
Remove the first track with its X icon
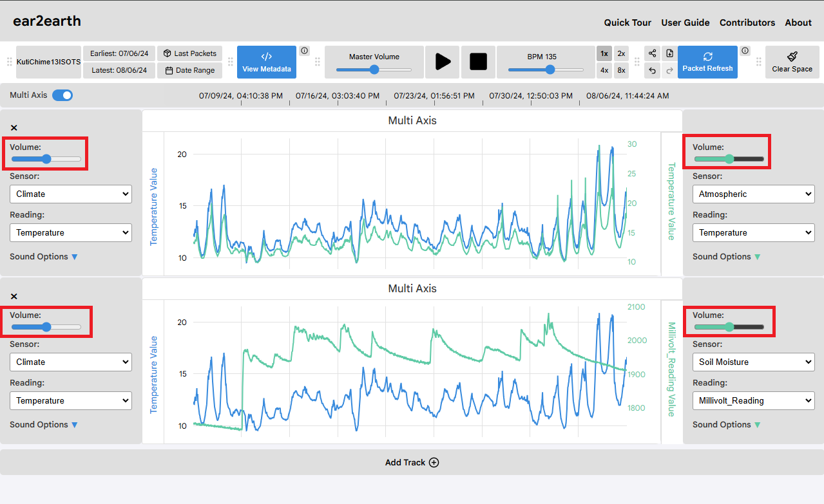tap(14, 128)
